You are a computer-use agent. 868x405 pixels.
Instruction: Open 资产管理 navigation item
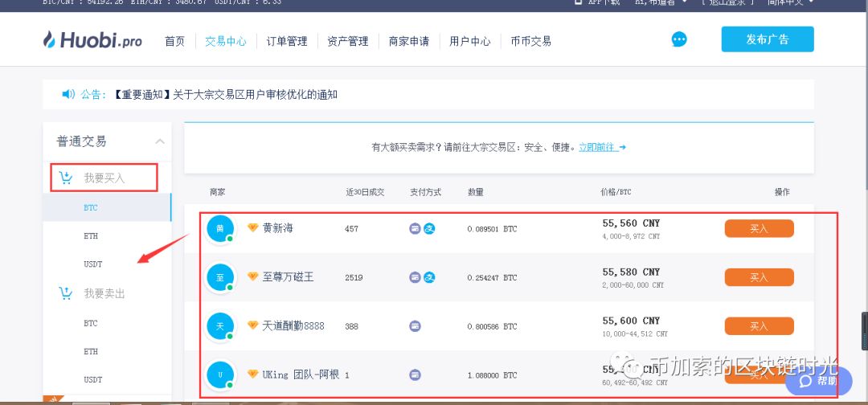(348, 41)
